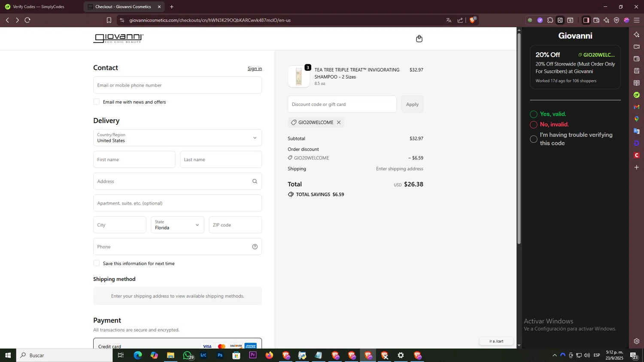The image size is (644, 362).
Task: Expand the State Florida dropdown
Action: (x=177, y=225)
